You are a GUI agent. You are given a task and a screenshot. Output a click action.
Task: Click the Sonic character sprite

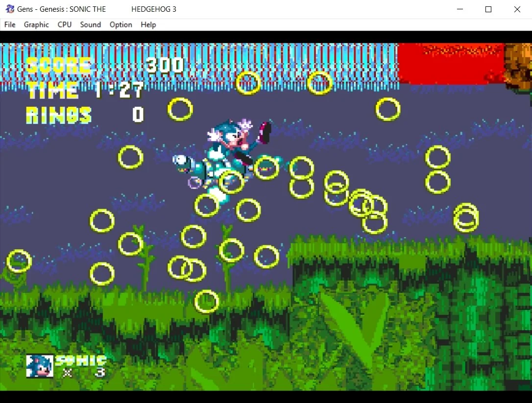[238, 142]
